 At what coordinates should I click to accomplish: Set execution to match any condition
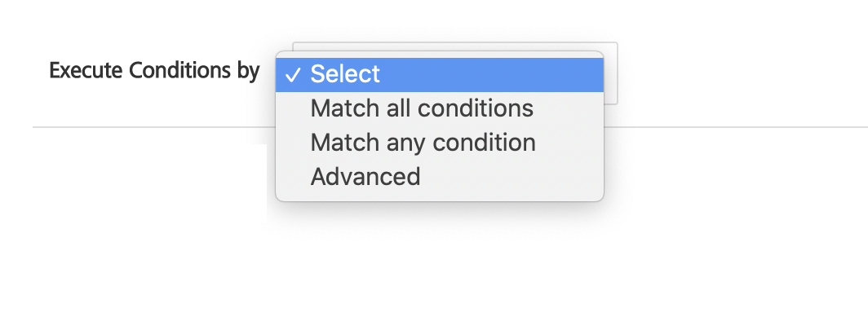[x=423, y=143]
